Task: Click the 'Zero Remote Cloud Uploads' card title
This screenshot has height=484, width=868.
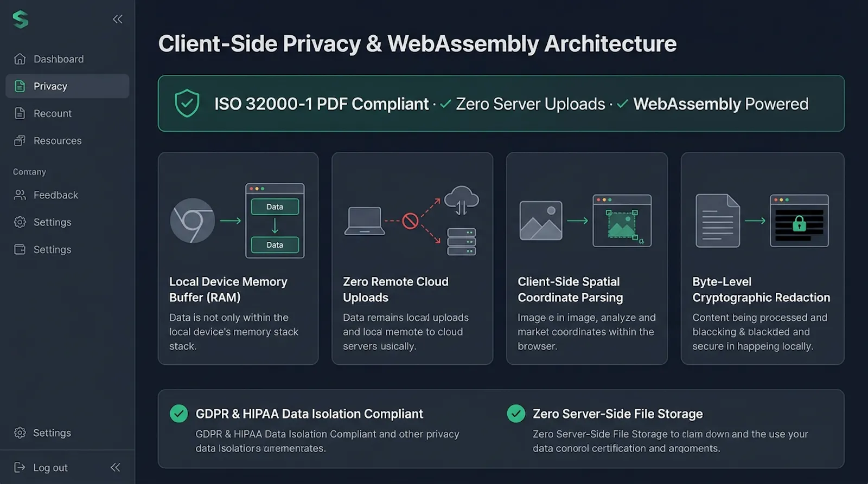Action: point(396,289)
